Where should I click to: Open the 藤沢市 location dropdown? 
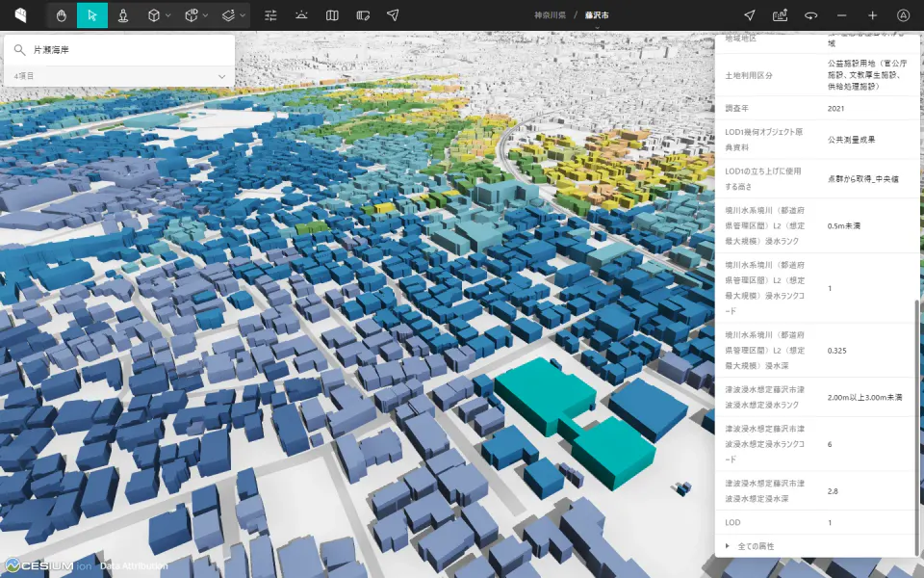[x=597, y=16]
